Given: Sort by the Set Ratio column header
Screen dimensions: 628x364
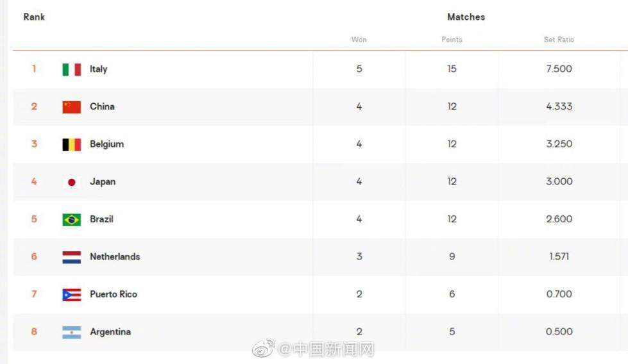Looking at the screenshot, I should (559, 40).
